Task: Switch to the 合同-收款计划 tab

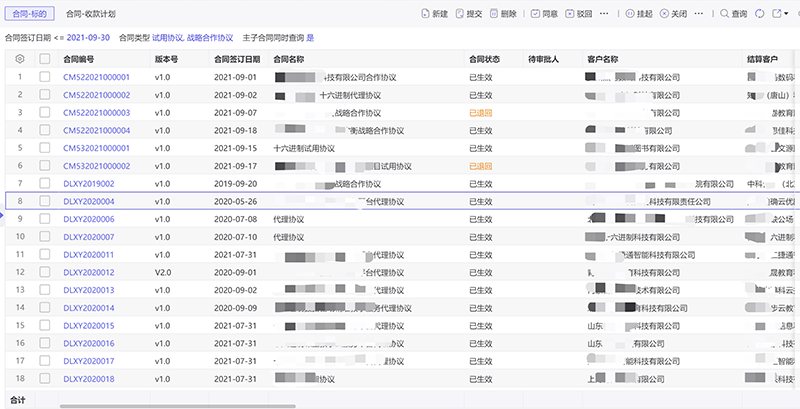Action: click(x=90, y=15)
